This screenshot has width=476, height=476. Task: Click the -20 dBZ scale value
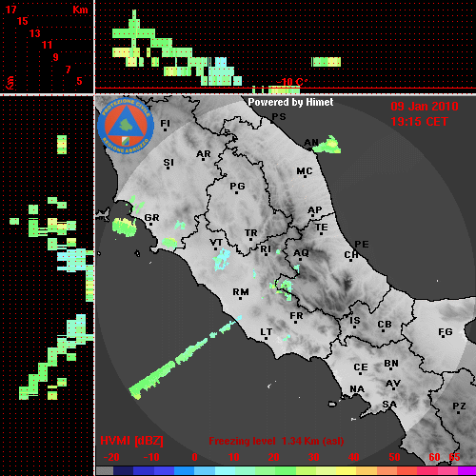[111, 457]
